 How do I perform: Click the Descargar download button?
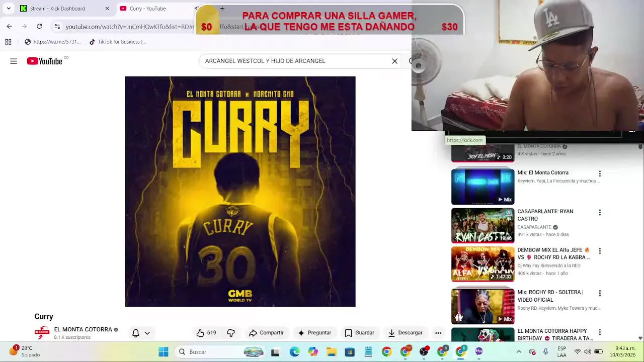(405, 333)
